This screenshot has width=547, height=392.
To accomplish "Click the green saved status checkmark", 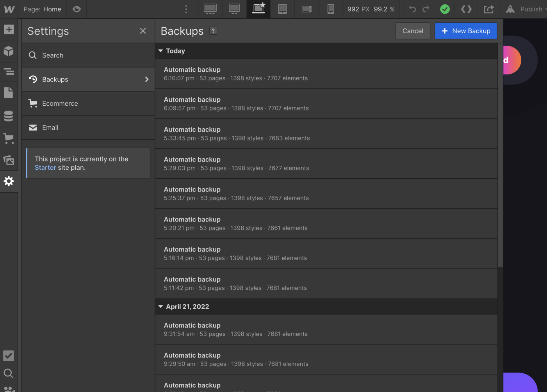I will pyautogui.click(x=445, y=9).
